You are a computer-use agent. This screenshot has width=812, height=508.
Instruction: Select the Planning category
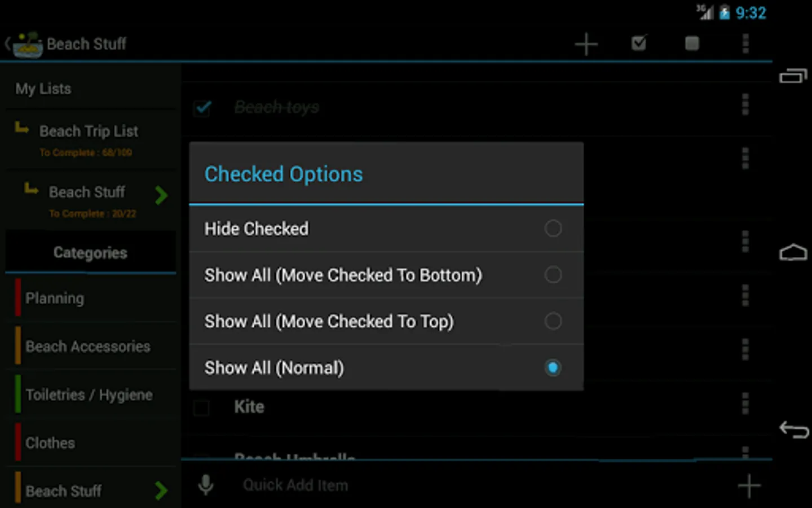tap(55, 298)
